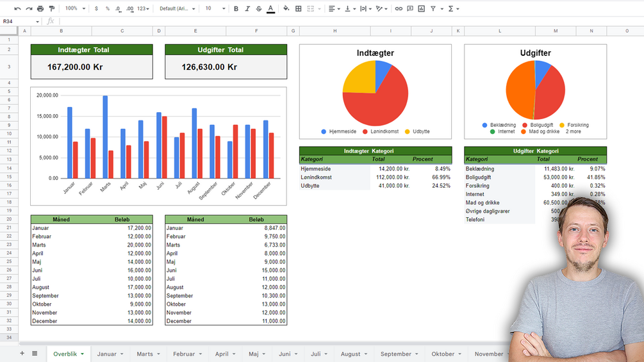Open the text color picker
The height and width of the screenshot is (362, 644).
pyautogui.click(x=270, y=8)
